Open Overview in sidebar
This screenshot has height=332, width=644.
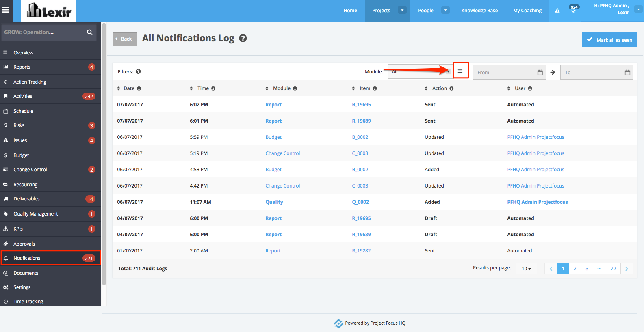click(50, 53)
